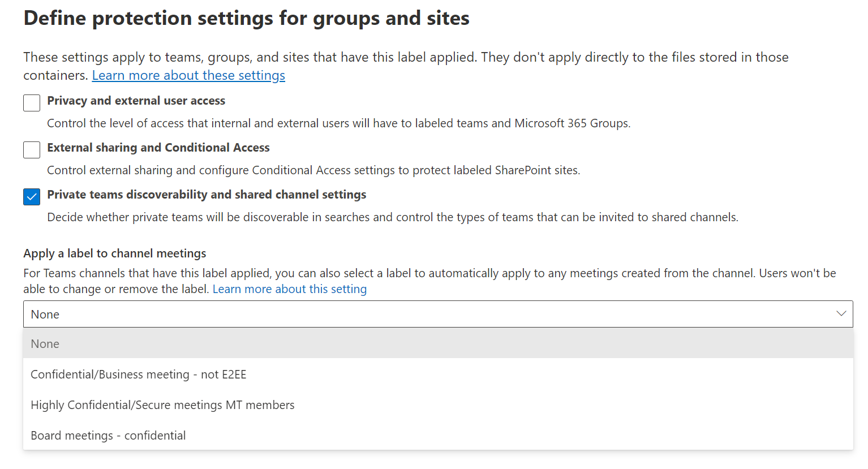The width and height of the screenshot is (868, 469).
Task: Enable the Privacy and external user access checkbox
Action: point(32,103)
